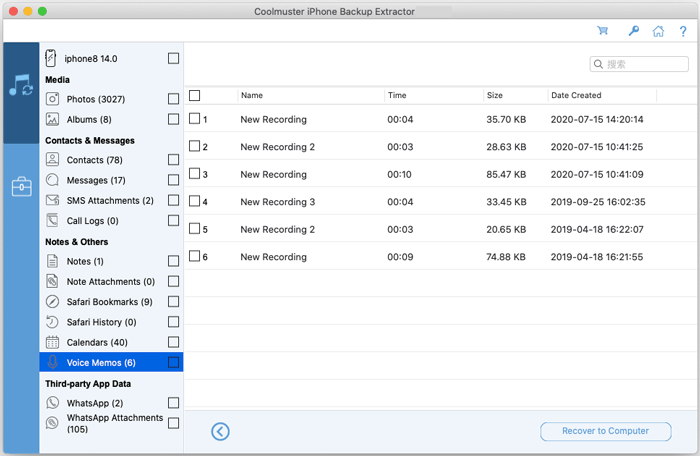Click the Safari Bookmarks compass icon

pos(52,301)
